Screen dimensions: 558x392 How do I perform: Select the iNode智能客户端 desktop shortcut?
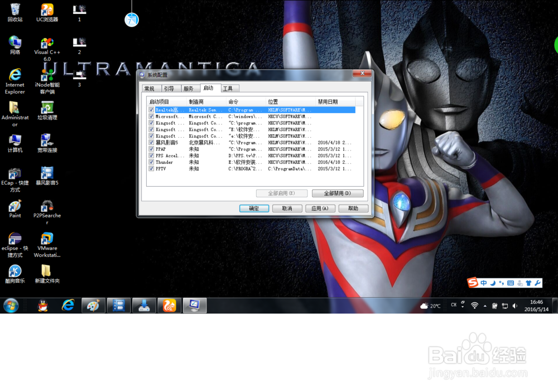(x=47, y=81)
